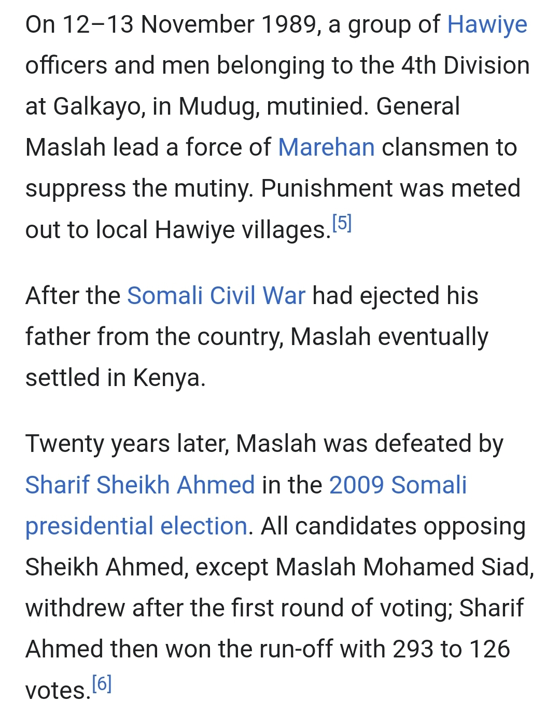This screenshot has height=728, width=560.
Task: Tap the '2009 Somali' link text
Action: coord(398,485)
